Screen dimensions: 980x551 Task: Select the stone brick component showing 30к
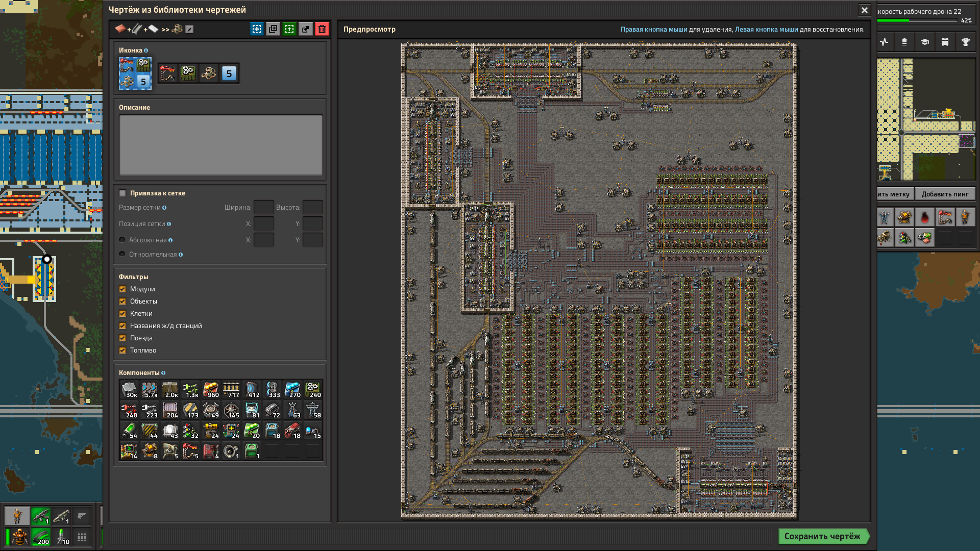pyautogui.click(x=129, y=390)
